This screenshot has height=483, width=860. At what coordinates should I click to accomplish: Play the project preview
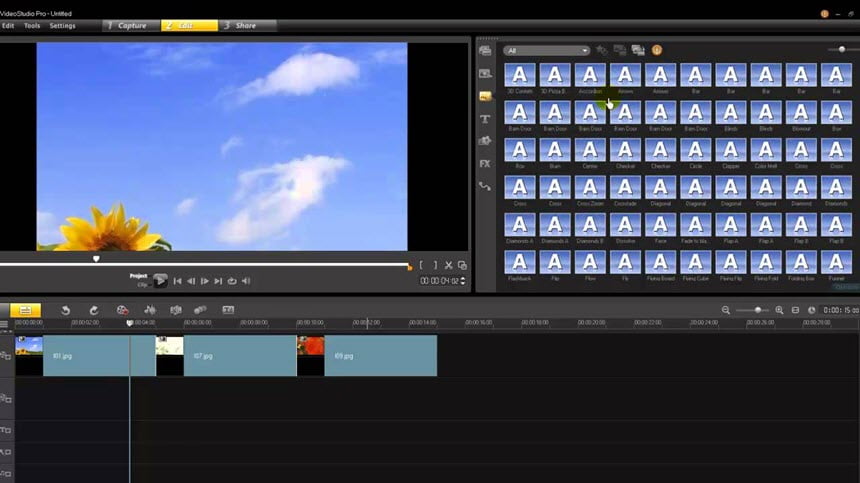point(160,281)
